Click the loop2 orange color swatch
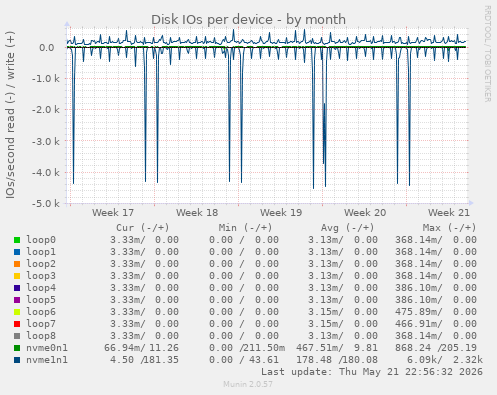The width and height of the screenshot is (497, 395). tap(17, 264)
